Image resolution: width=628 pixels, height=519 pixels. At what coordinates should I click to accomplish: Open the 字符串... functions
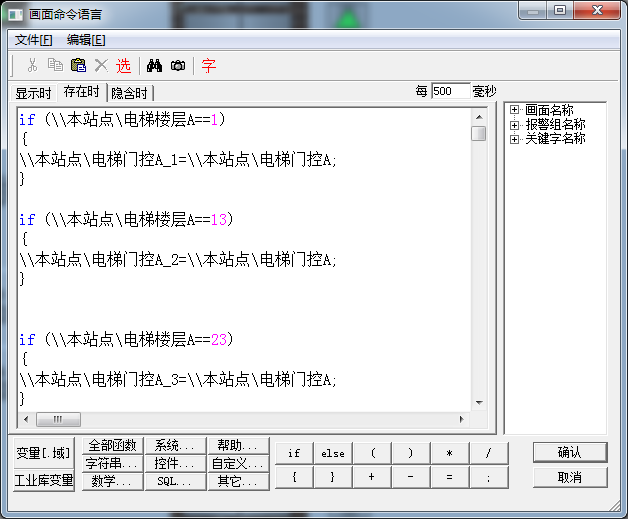[113, 463]
